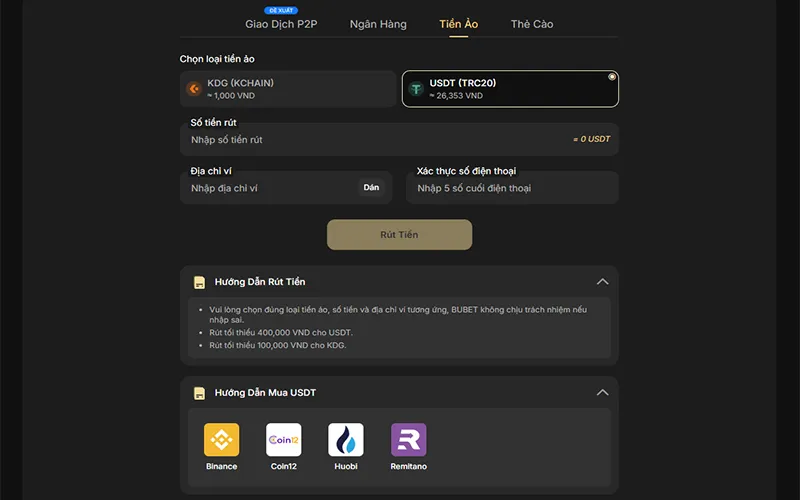Screen dimensions: 800x500
Task: Click the KDG coin logo icon
Action: coord(194,89)
